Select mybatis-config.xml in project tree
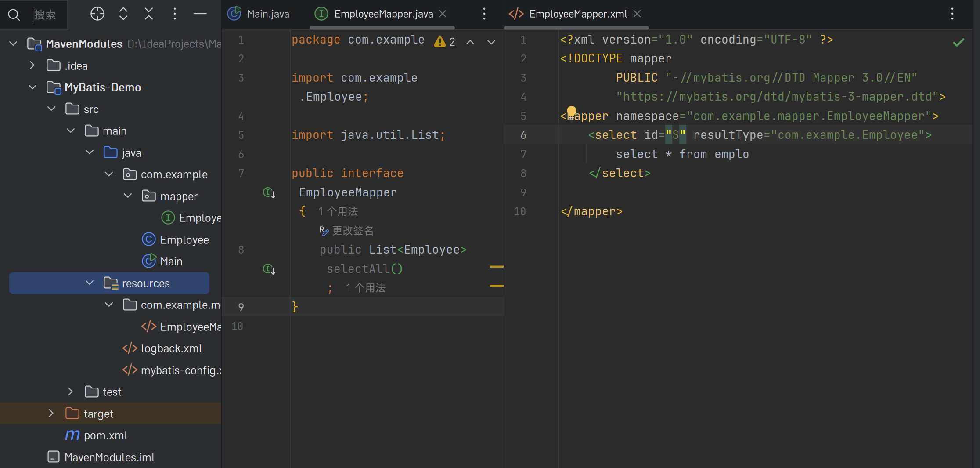Viewport: 980px width, 468px height. tap(172, 370)
